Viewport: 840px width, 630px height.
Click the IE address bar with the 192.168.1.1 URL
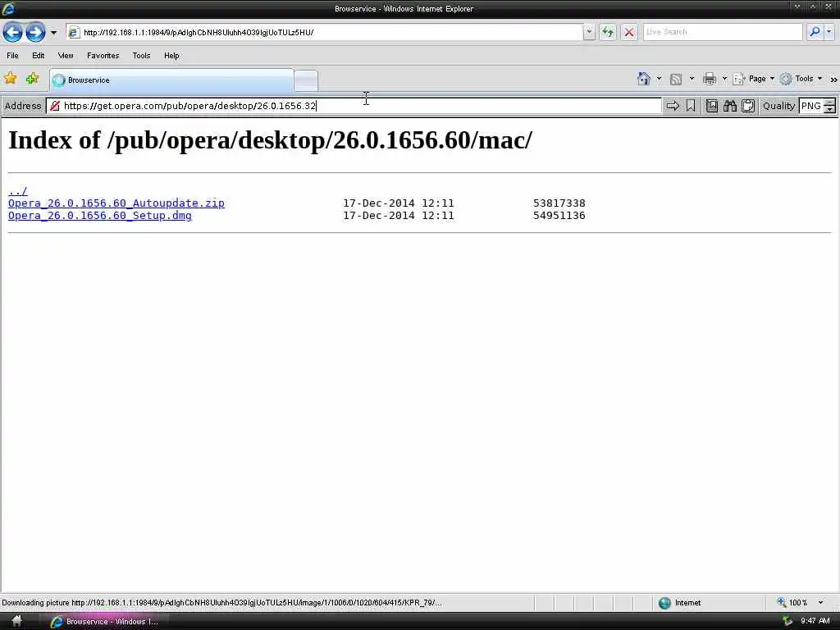pos(324,32)
